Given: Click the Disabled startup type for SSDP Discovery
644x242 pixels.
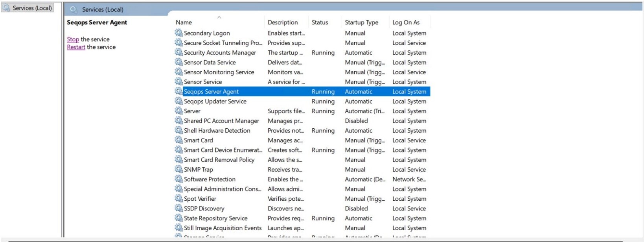Looking at the screenshot, I should pyautogui.click(x=356, y=209).
